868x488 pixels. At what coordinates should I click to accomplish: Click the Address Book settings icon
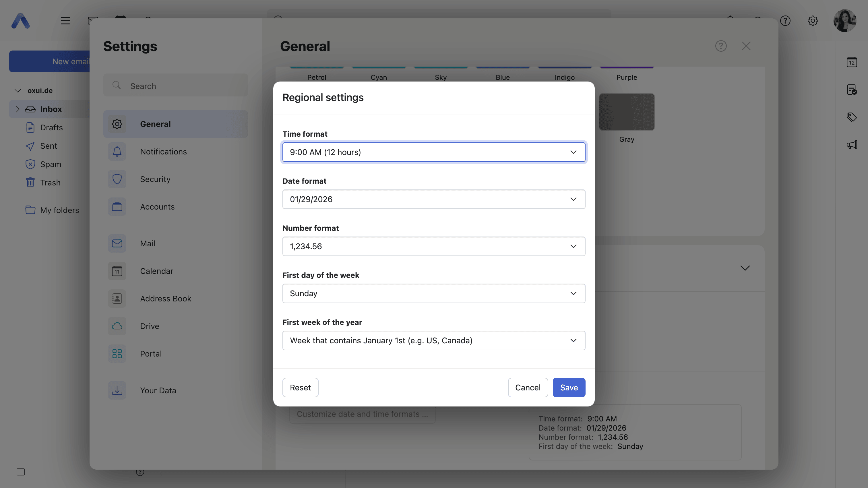pyautogui.click(x=117, y=299)
